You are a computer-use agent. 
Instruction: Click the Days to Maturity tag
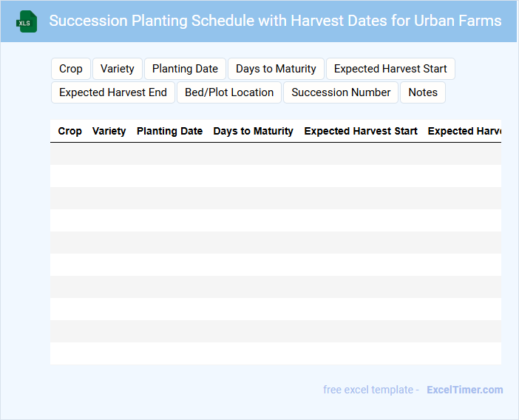click(276, 69)
